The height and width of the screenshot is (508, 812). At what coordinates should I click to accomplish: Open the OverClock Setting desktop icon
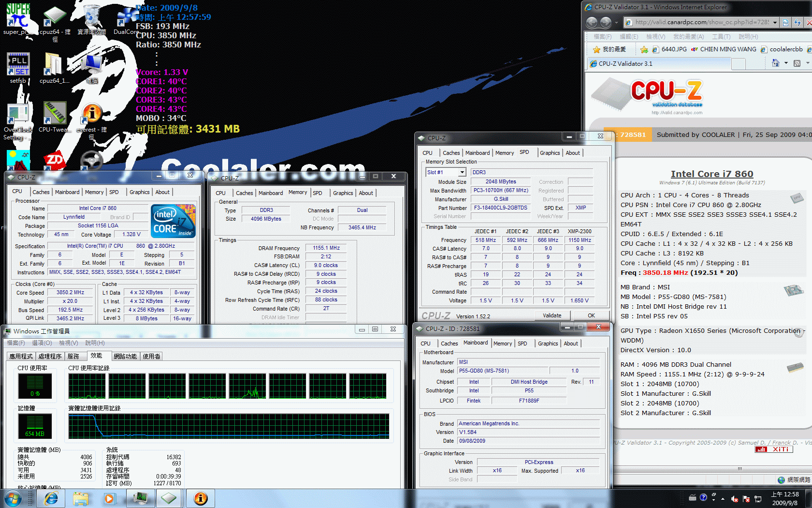point(18,122)
